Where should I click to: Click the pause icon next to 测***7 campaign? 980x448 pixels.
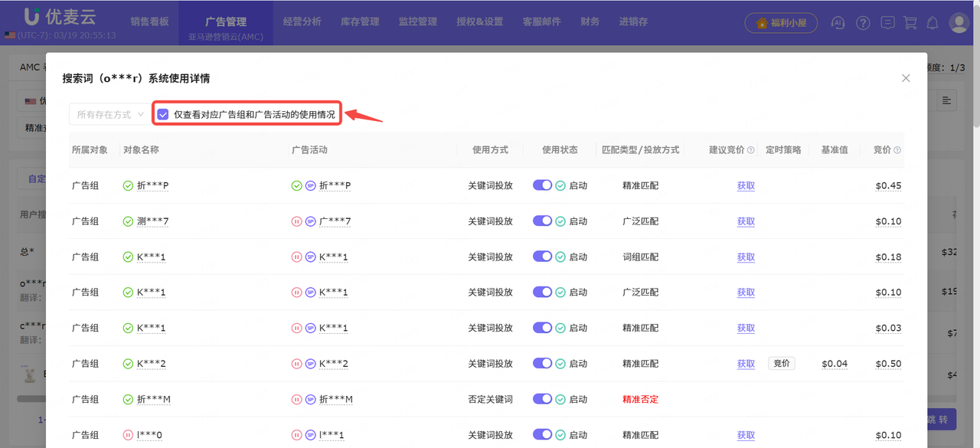point(297,221)
